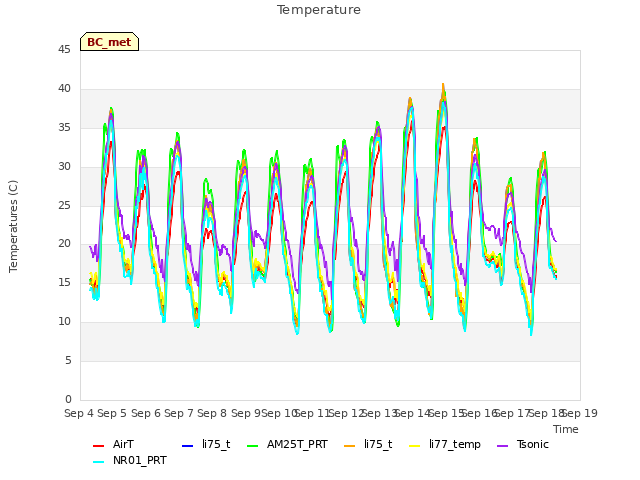Click the y-axis tick label 35
Screen dimensions: 640x480
click(64, 128)
